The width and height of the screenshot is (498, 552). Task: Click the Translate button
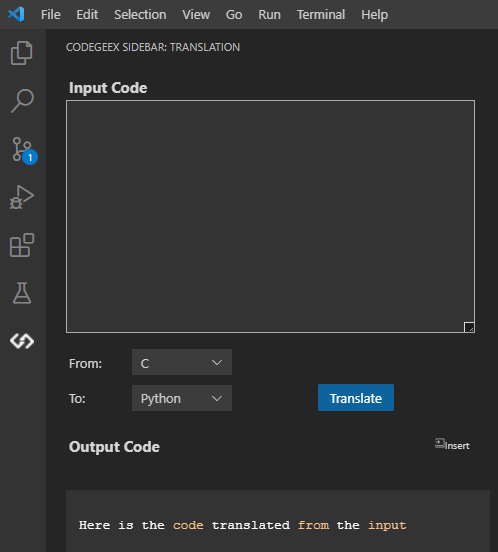point(356,398)
